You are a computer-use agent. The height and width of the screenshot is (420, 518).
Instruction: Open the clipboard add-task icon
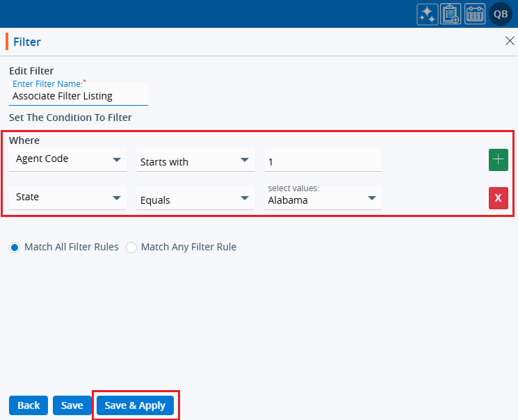tap(451, 14)
